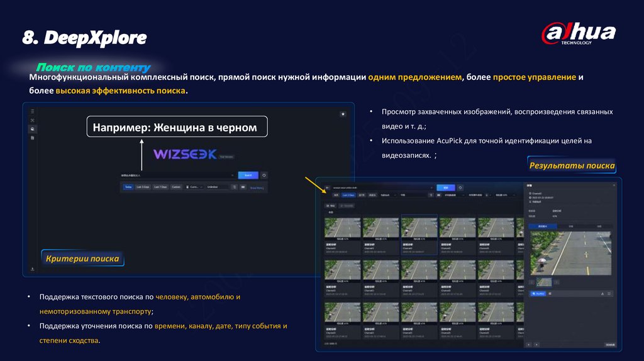Click the back arrow in results panel

[327, 187]
